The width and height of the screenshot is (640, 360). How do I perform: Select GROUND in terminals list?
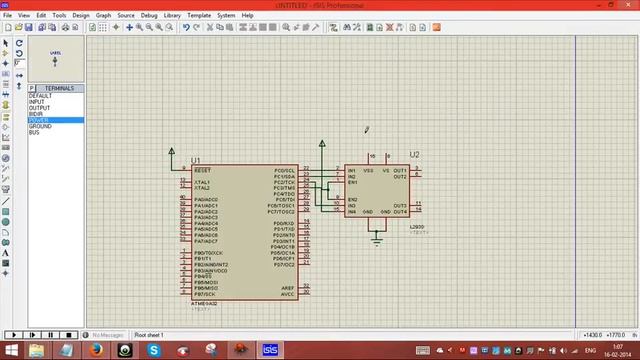[40, 127]
